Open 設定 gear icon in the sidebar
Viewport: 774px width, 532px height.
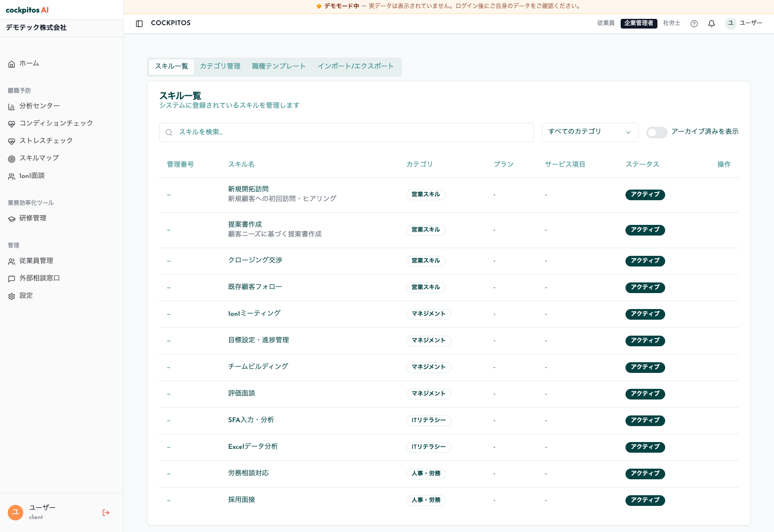[x=12, y=296]
